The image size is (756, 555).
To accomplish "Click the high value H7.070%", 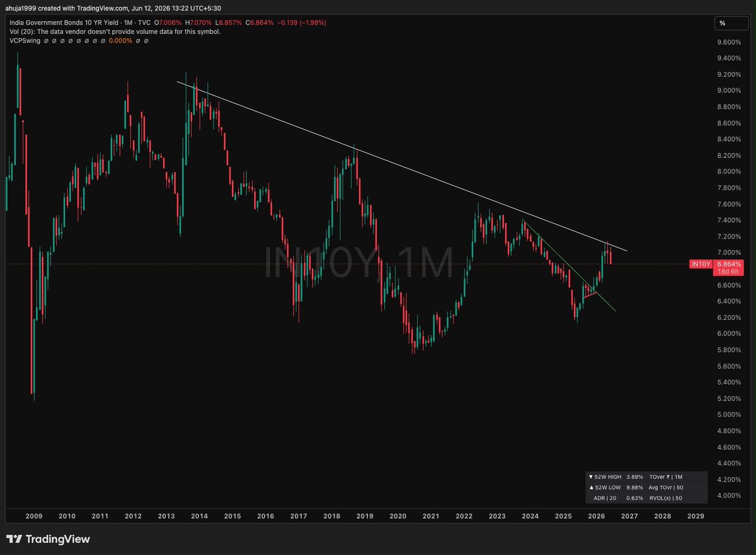I will [x=199, y=22].
